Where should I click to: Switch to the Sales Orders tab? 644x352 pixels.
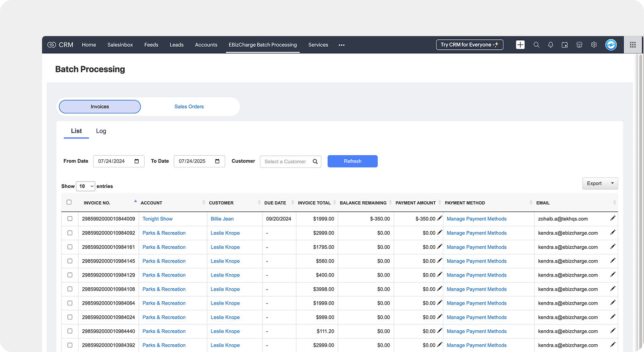pyautogui.click(x=189, y=107)
